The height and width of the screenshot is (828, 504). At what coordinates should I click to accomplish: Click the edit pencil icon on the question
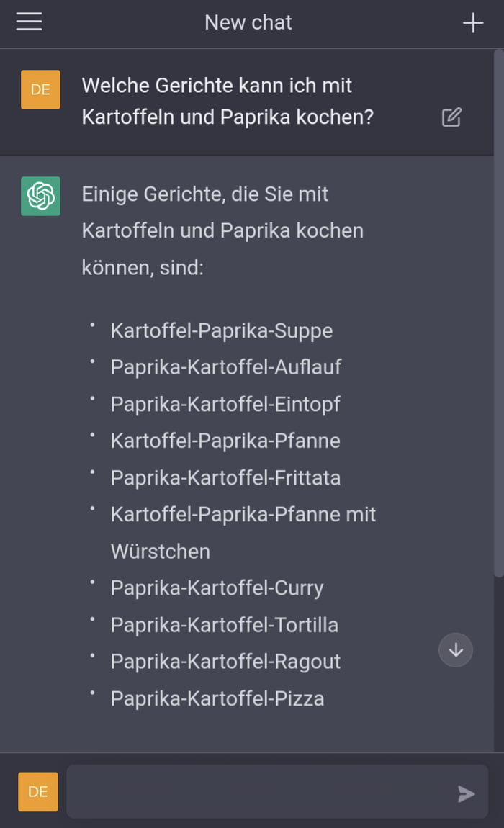(x=451, y=117)
